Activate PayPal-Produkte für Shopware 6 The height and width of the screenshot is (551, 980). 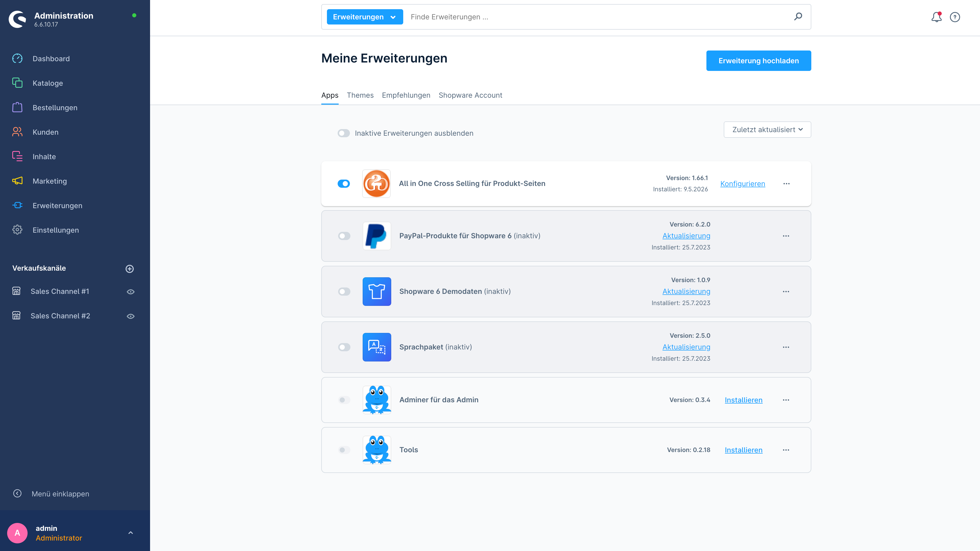pos(344,236)
